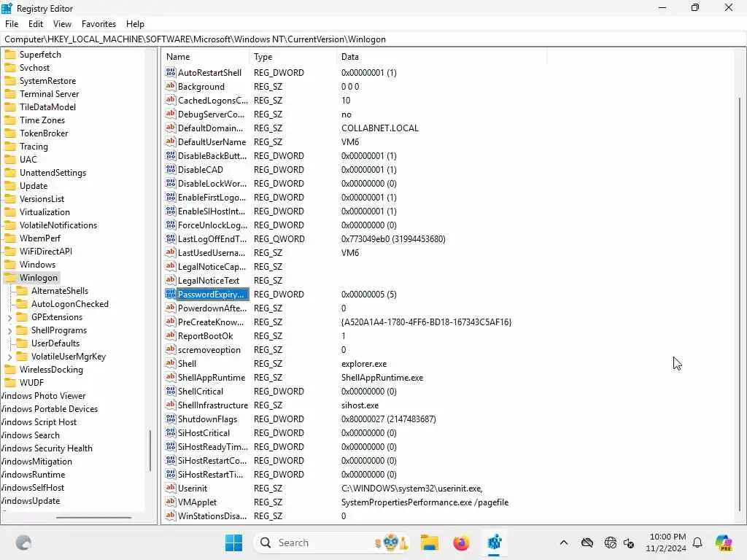This screenshot has width=747, height=560.
Task: Select the Terminal Server key
Action: (x=49, y=94)
